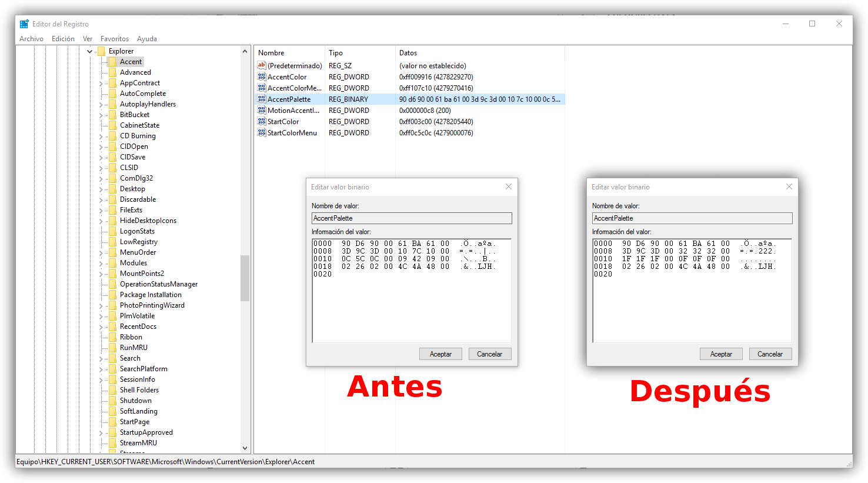Click the FileExts key folder icon
This screenshot has height=483, width=868.
(x=112, y=210)
